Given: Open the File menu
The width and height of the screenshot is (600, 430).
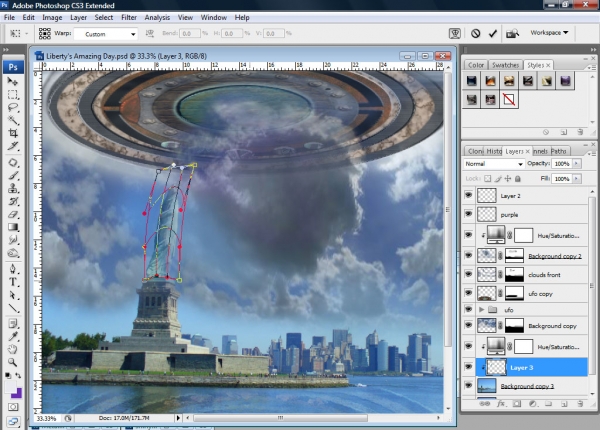Looking at the screenshot, I should (x=9, y=18).
